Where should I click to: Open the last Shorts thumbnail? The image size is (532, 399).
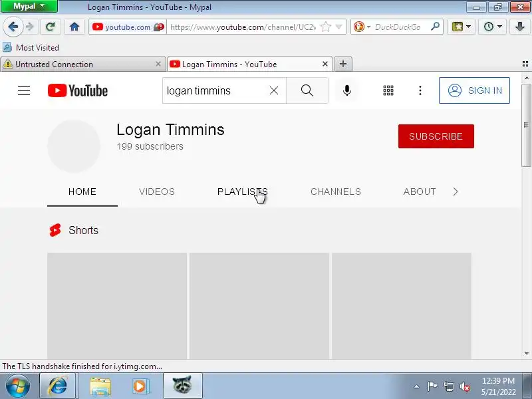(402, 306)
